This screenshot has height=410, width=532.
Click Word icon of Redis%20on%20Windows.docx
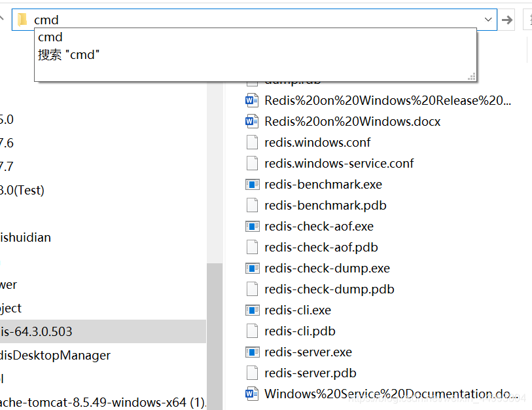pyautogui.click(x=252, y=121)
